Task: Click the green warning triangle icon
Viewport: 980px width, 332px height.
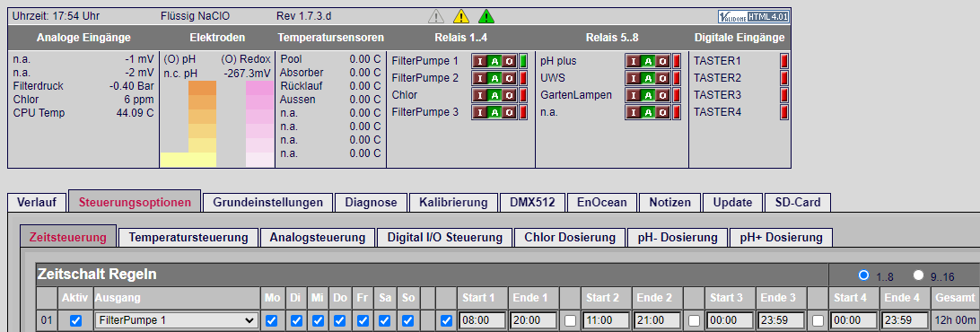Action: [x=486, y=16]
